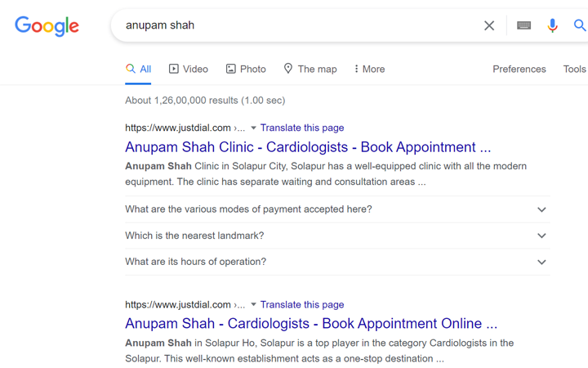Open the Video results tab
The image size is (588, 368).
click(x=189, y=69)
